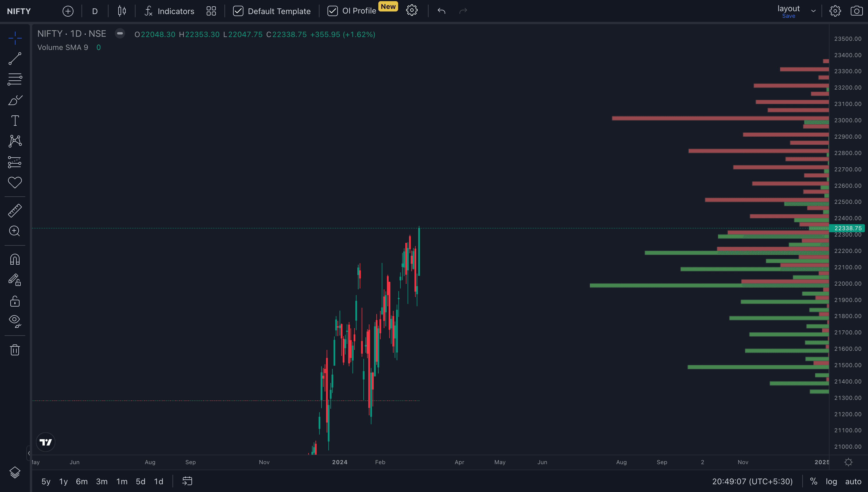Click the Save layout link
This screenshot has width=868, height=492.
coord(788,16)
